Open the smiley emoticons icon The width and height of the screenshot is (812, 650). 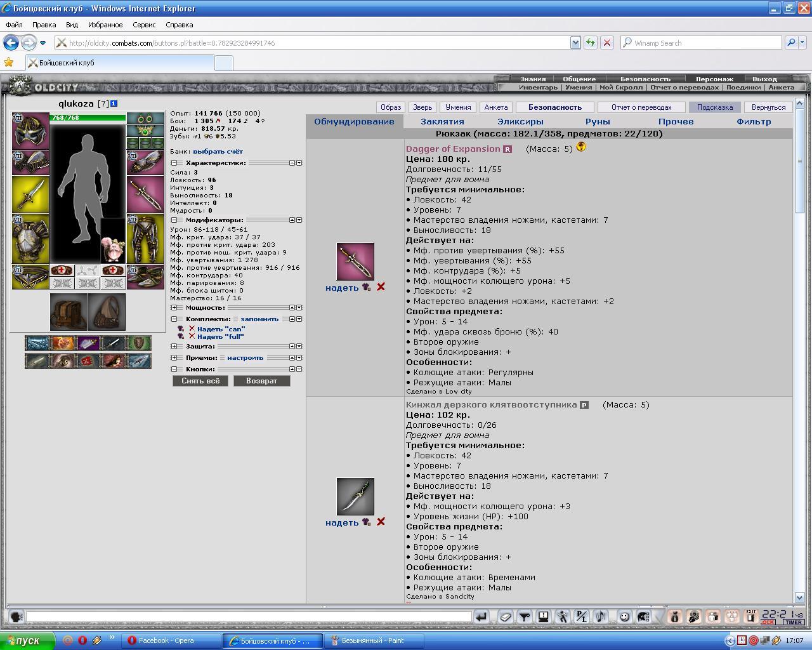tap(624, 616)
